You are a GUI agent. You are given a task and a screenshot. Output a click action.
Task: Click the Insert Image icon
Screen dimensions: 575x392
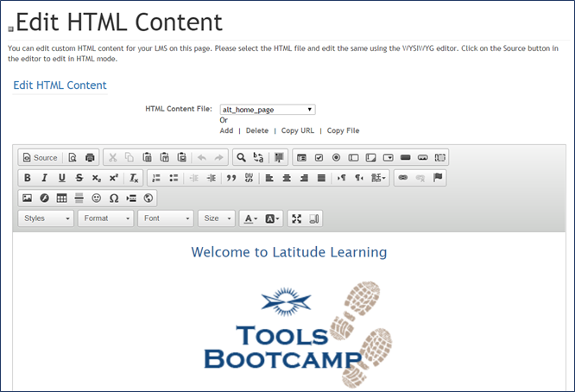(27, 198)
